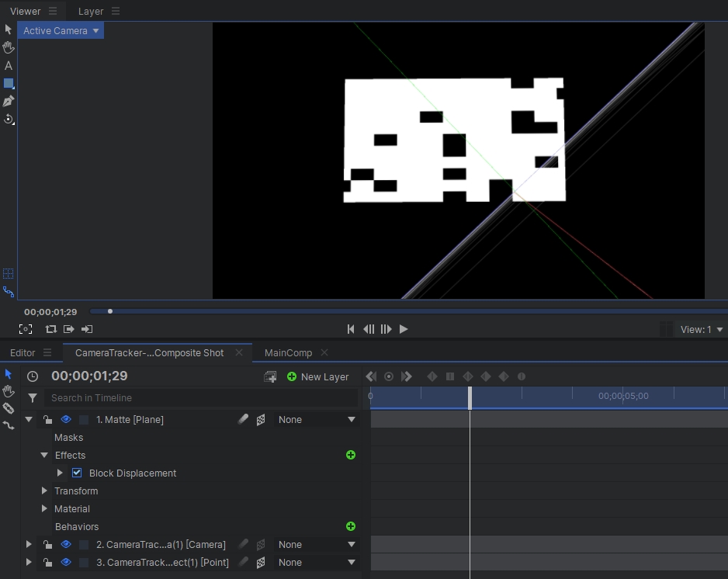Select the Hand tool in the viewer toolbar
Viewport: 728px width, 579px height.
pos(9,47)
